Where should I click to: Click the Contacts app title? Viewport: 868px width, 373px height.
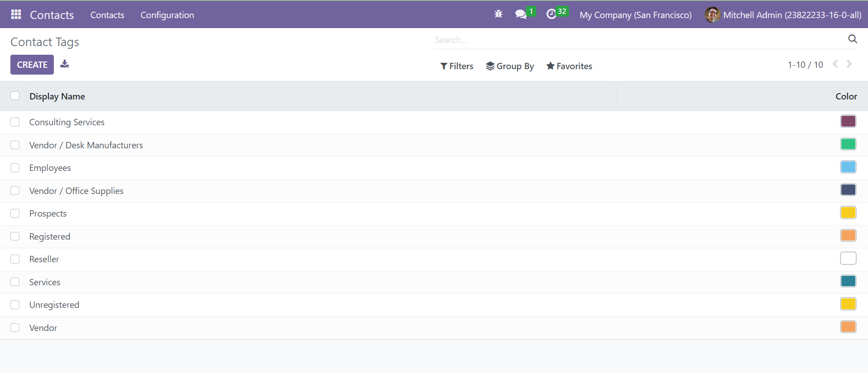[52, 15]
